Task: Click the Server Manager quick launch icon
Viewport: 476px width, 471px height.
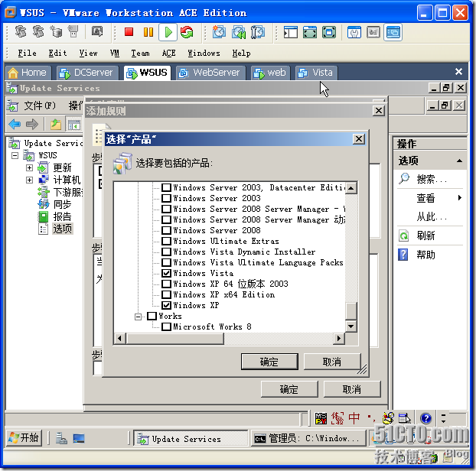Action: coord(61,439)
